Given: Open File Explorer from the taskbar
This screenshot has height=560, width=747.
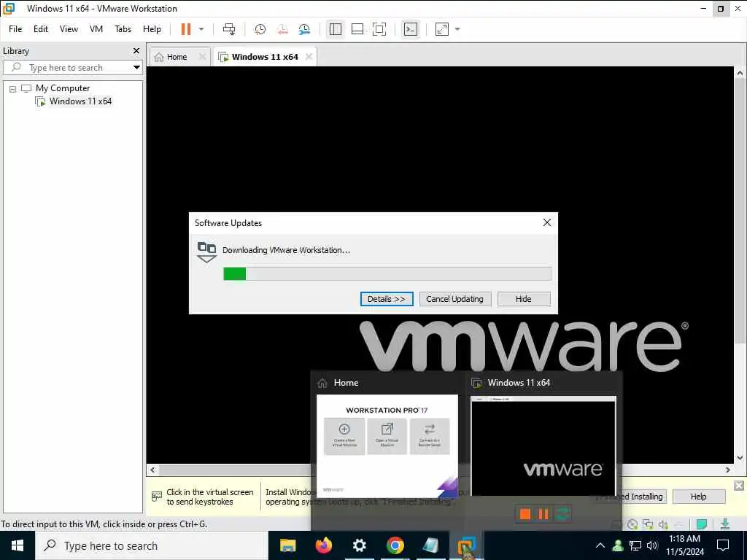Looking at the screenshot, I should point(287,545).
